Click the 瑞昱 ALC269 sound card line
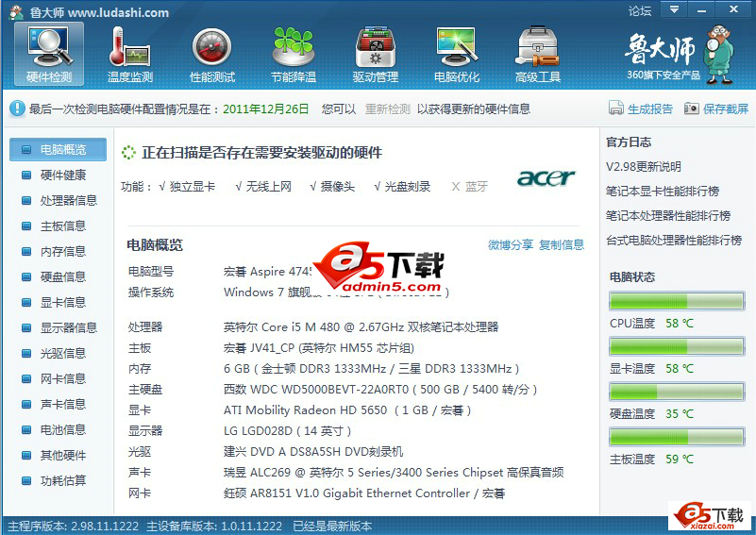The height and width of the screenshot is (535, 756). [394, 473]
